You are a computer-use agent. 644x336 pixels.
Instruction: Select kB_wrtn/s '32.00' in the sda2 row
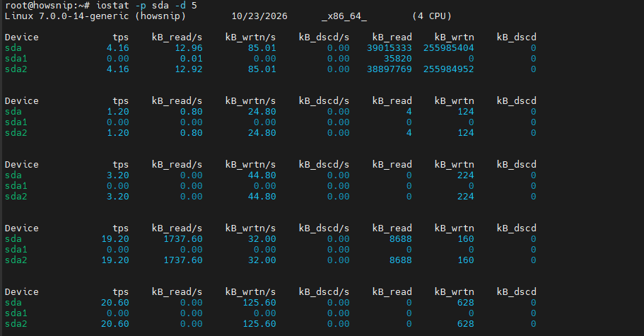click(x=262, y=260)
